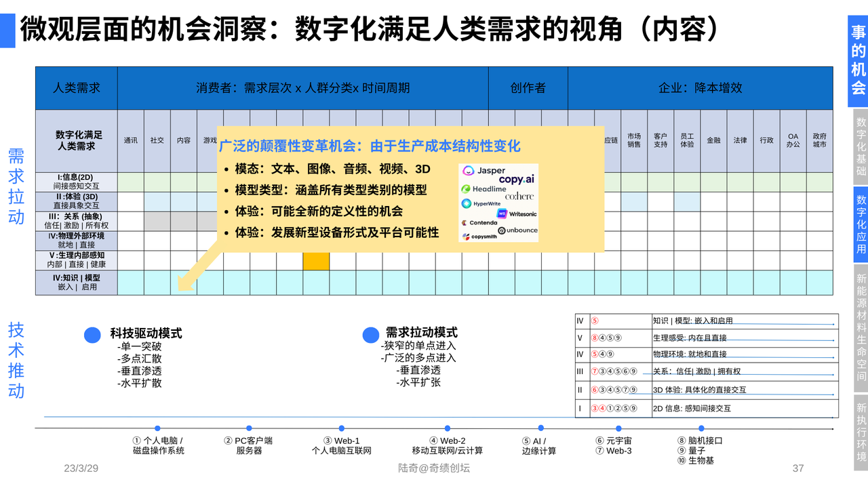Click the orange highlighted table cell
Screen dimensions: 868x488
tap(316, 260)
